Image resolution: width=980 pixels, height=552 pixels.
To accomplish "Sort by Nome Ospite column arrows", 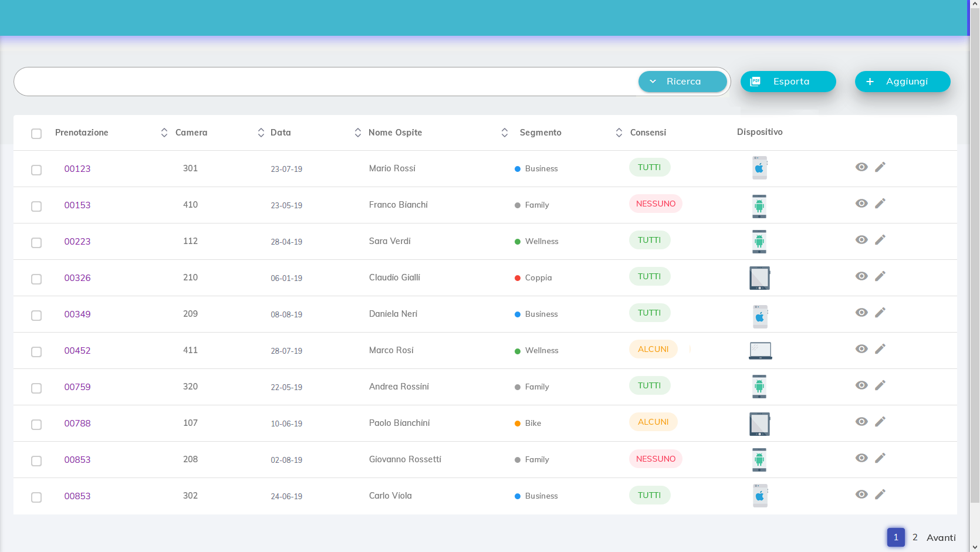I will click(x=505, y=133).
